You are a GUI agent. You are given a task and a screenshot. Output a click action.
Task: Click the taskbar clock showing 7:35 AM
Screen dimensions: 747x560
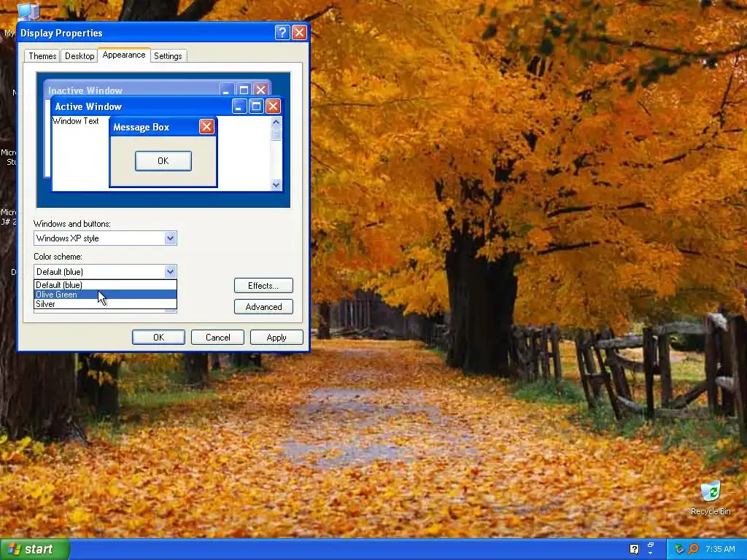click(x=720, y=549)
